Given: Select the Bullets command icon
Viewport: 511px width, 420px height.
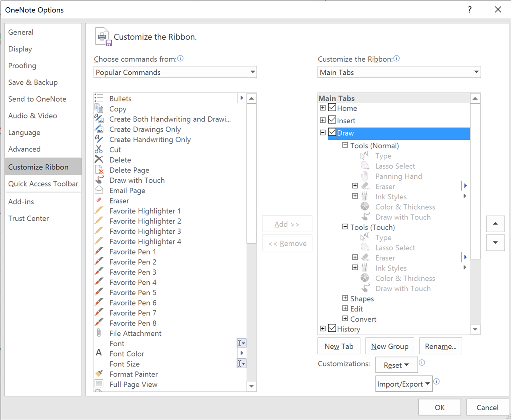Looking at the screenshot, I should coord(99,98).
